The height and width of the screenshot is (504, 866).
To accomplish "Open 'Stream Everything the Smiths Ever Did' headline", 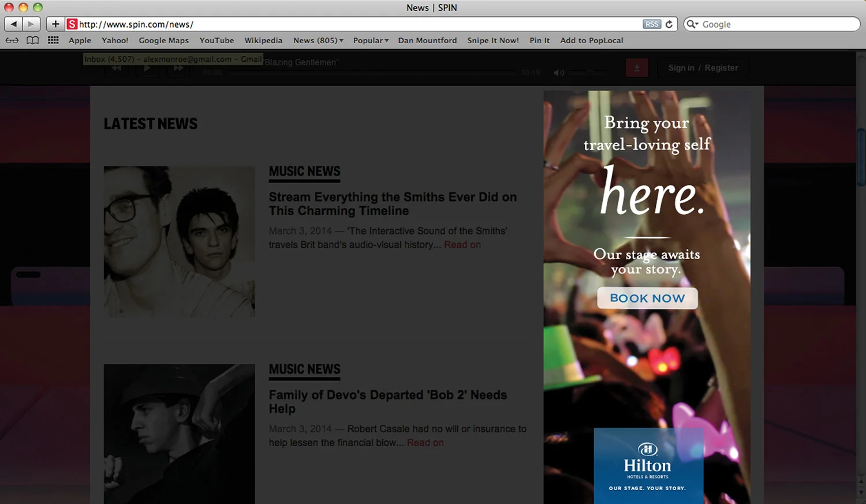I will point(393,204).
